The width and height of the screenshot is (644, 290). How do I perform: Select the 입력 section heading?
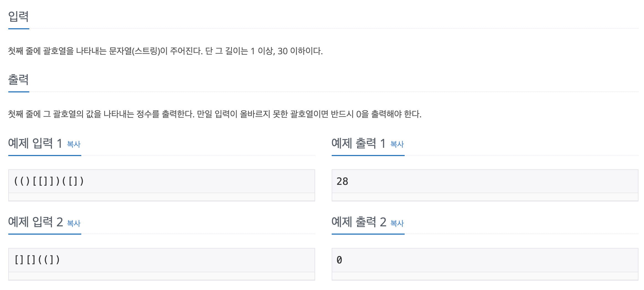pyautogui.click(x=19, y=16)
